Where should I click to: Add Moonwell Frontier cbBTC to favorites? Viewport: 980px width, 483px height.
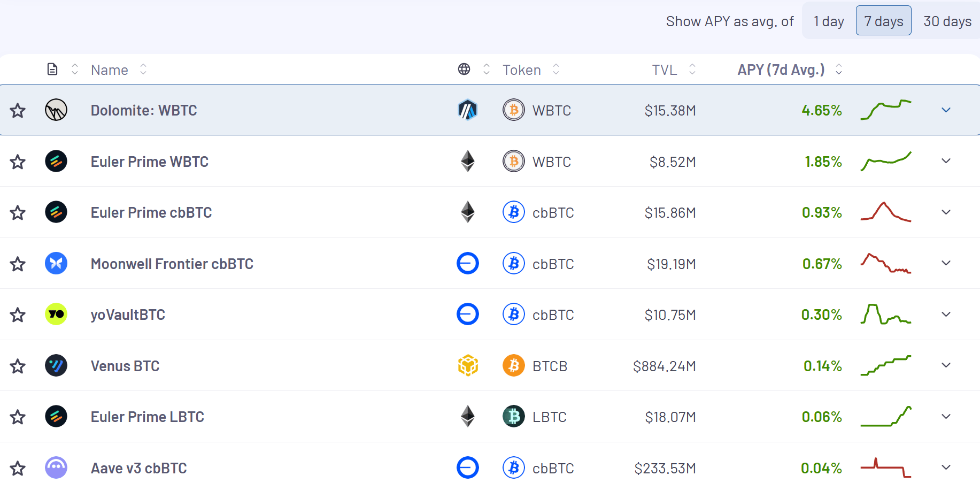tap(18, 264)
